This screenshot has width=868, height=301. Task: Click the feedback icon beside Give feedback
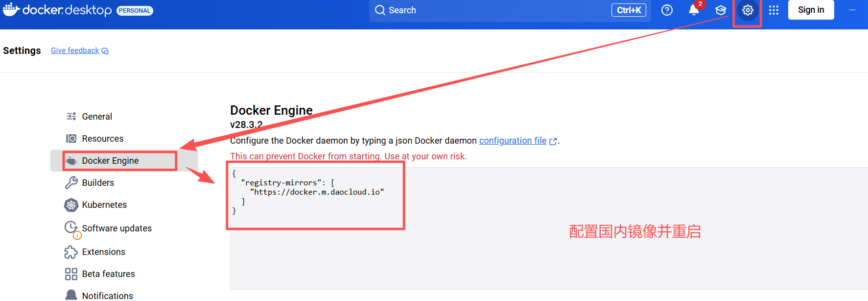tap(105, 51)
